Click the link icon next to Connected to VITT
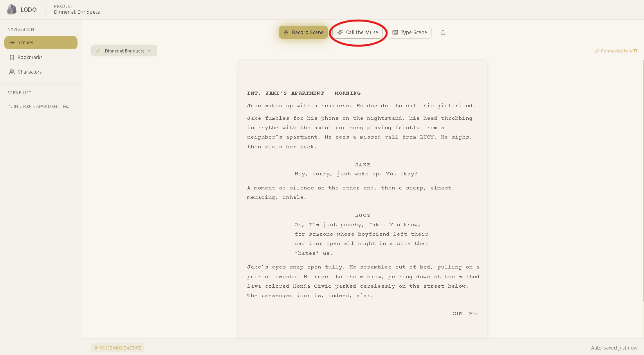The height and width of the screenshot is (355, 644). click(597, 50)
